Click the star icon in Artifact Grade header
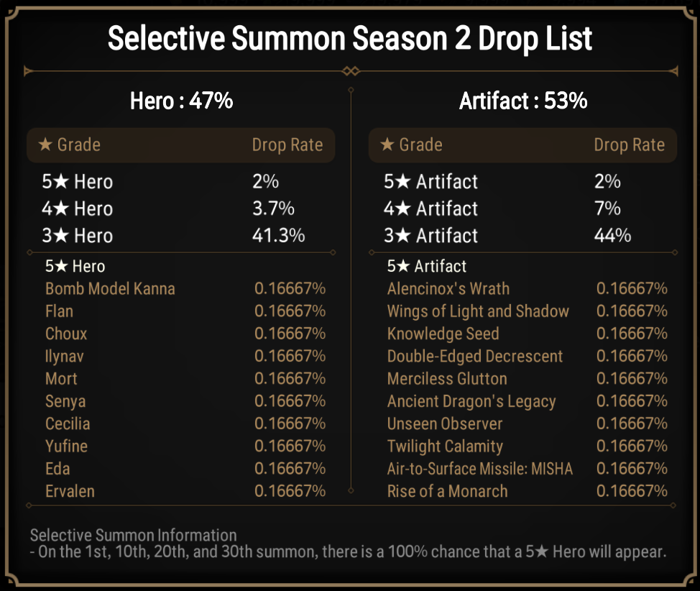Image resolution: width=700 pixels, height=591 pixels. click(387, 145)
